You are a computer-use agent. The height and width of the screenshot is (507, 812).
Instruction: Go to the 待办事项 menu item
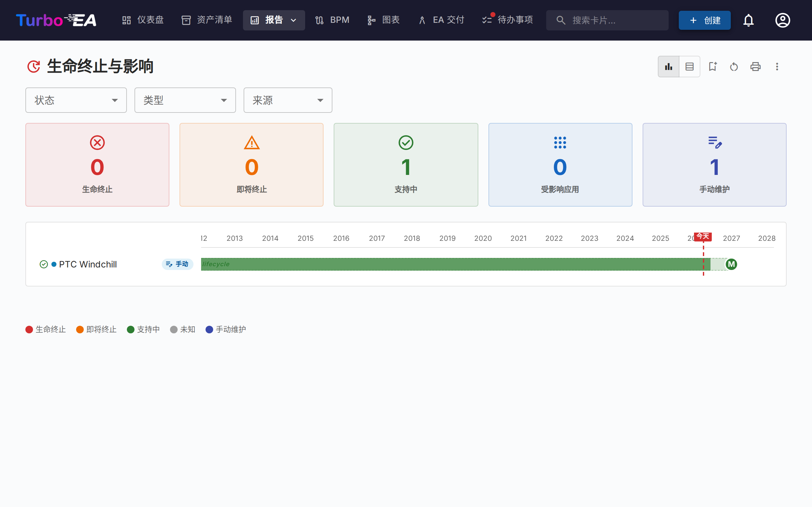click(507, 20)
